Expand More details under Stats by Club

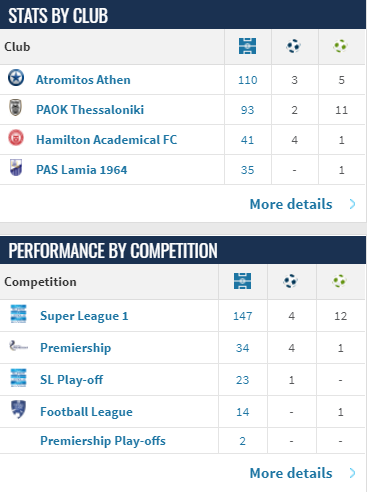[x=291, y=204]
